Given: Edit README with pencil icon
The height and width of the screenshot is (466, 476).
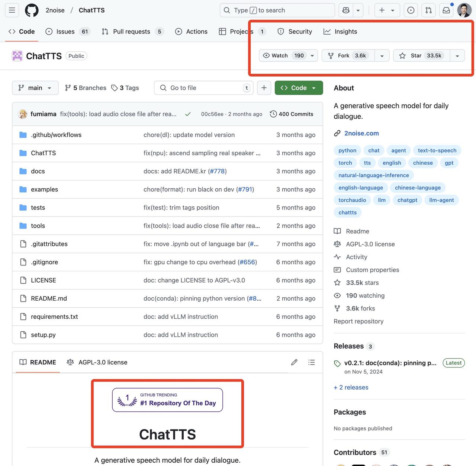Looking at the screenshot, I should 294,362.
